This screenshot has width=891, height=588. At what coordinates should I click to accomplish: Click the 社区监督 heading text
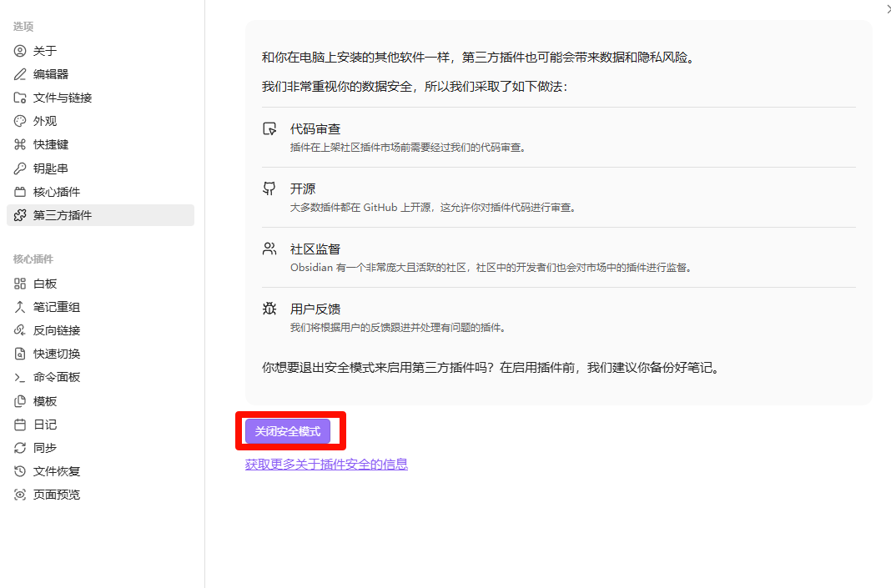point(315,249)
